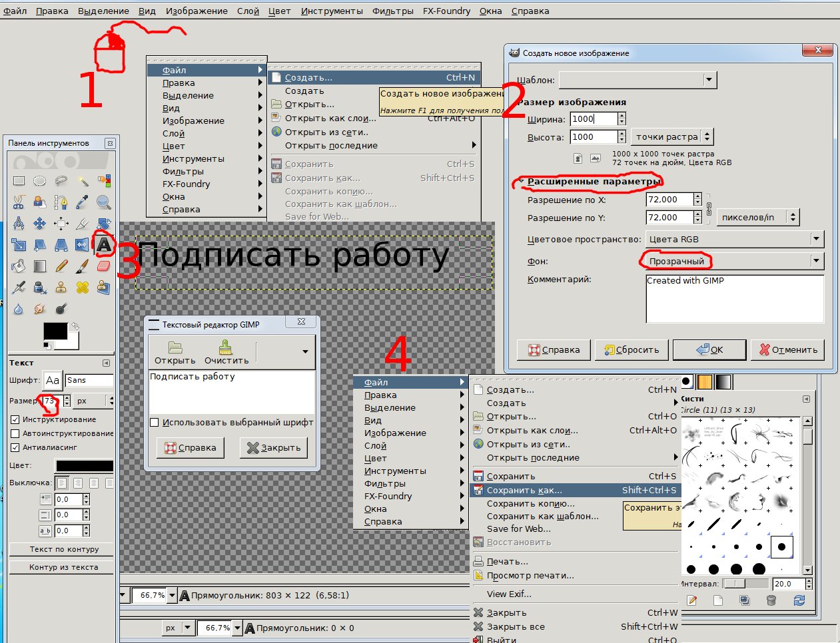Enable Использовать выбранный шрифт checkbox
The height and width of the screenshot is (643, 840).
(x=155, y=422)
